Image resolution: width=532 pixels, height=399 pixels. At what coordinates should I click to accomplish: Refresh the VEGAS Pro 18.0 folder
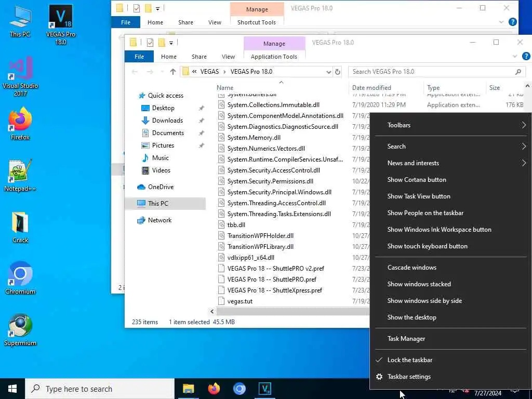[338, 72]
